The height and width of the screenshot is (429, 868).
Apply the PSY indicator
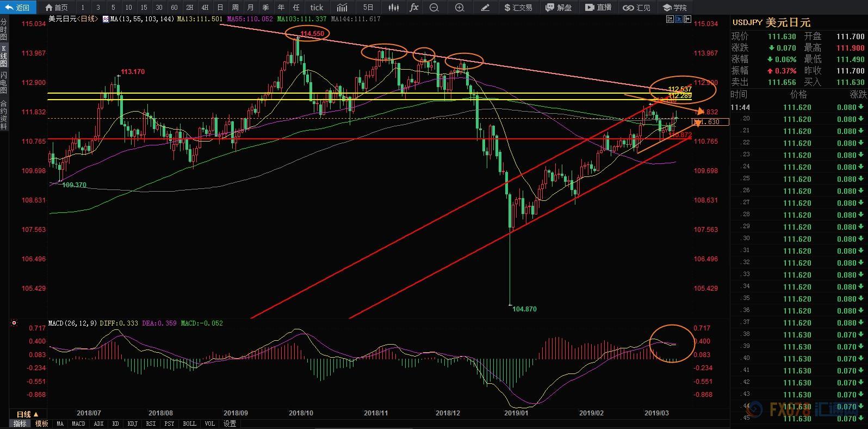coord(169,424)
